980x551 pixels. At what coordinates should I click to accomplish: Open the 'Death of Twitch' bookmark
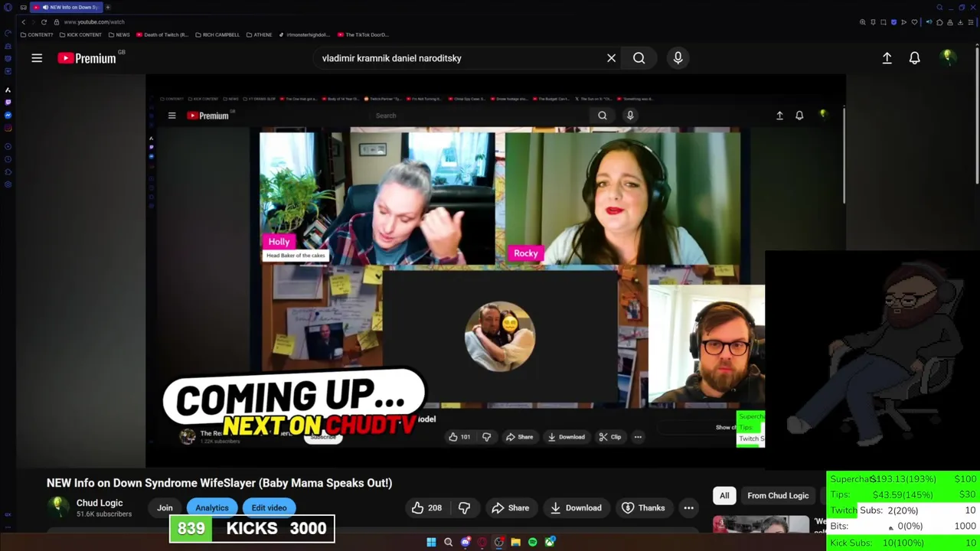point(162,34)
